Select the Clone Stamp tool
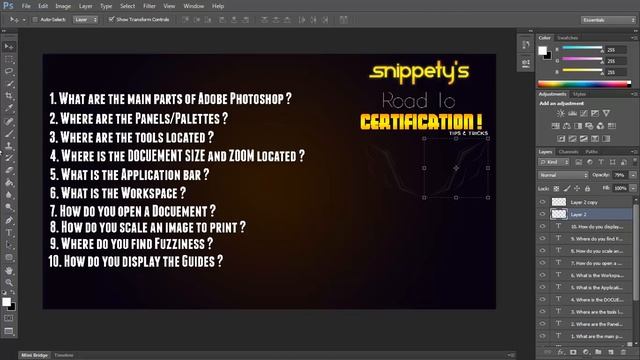640x360 pixels. [x=9, y=146]
